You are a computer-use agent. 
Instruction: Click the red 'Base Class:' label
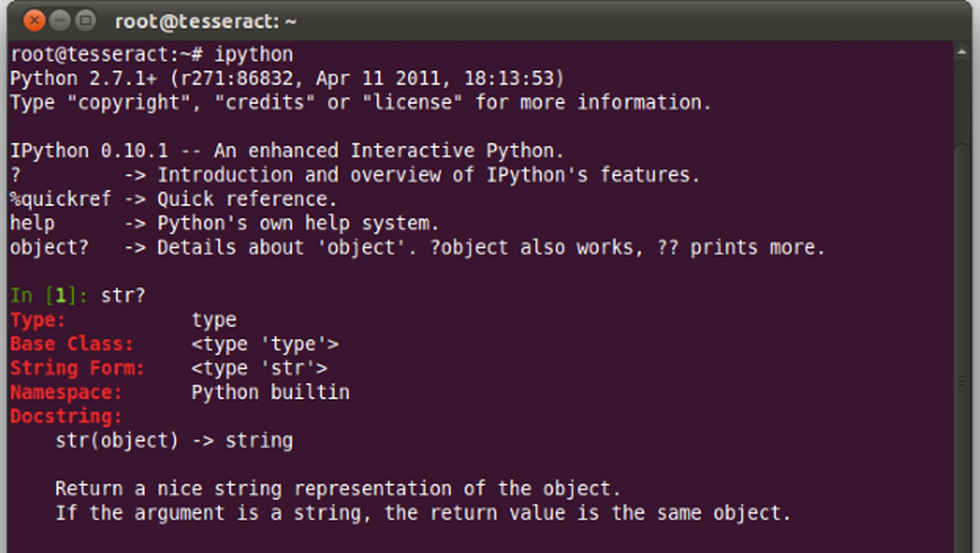point(72,344)
